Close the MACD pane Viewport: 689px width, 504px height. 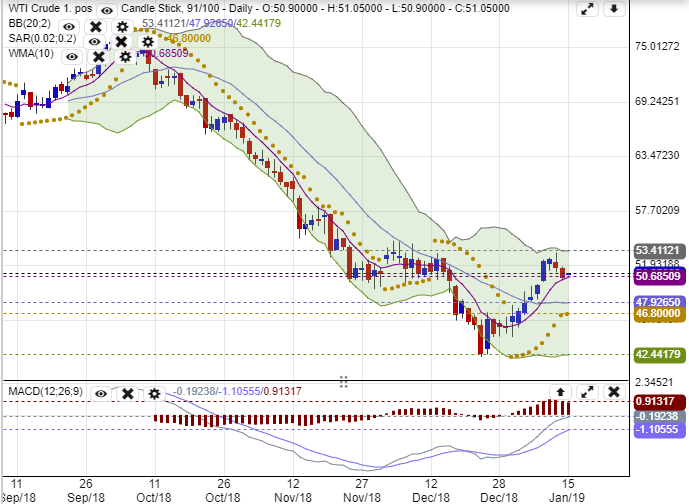pos(613,392)
